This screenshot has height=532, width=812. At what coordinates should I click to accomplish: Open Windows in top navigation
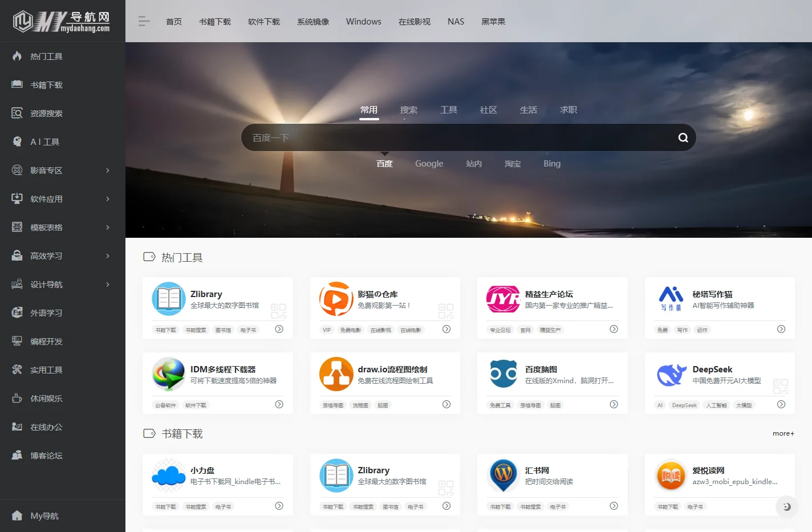pos(364,22)
